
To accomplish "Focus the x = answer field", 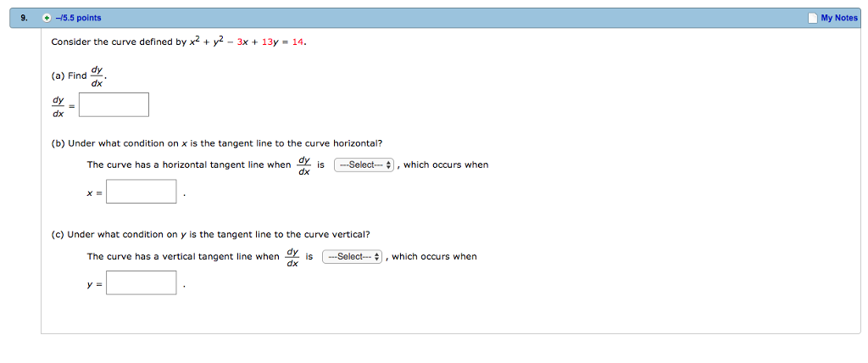I will pyautogui.click(x=142, y=192).
